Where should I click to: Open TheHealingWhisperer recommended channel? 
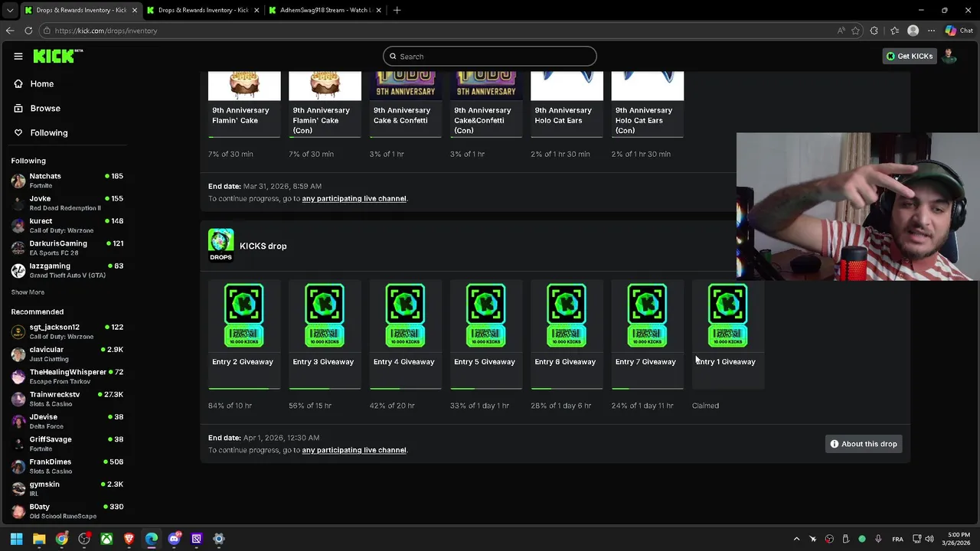coord(67,376)
